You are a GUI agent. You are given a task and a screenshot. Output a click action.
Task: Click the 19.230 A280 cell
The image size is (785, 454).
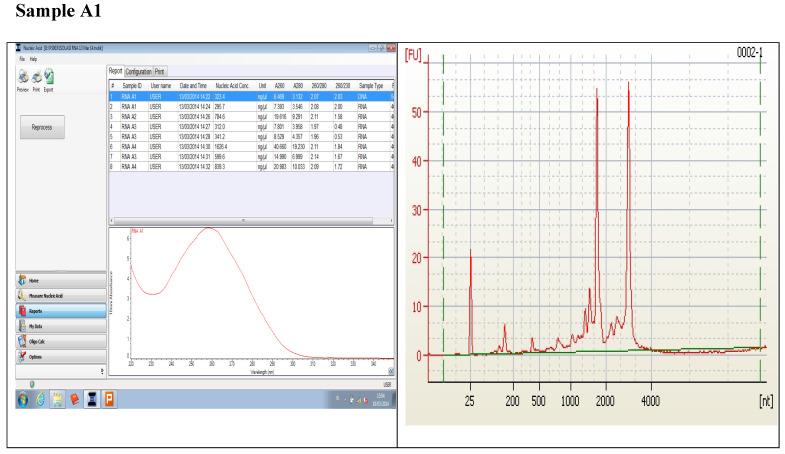pyautogui.click(x=299, y=146)
